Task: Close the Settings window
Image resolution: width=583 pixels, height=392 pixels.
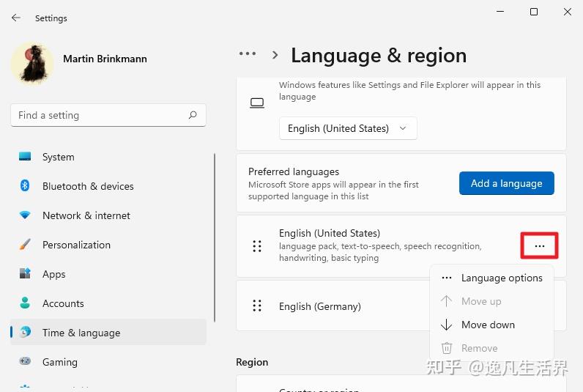Action: click(x=568, y=12)
